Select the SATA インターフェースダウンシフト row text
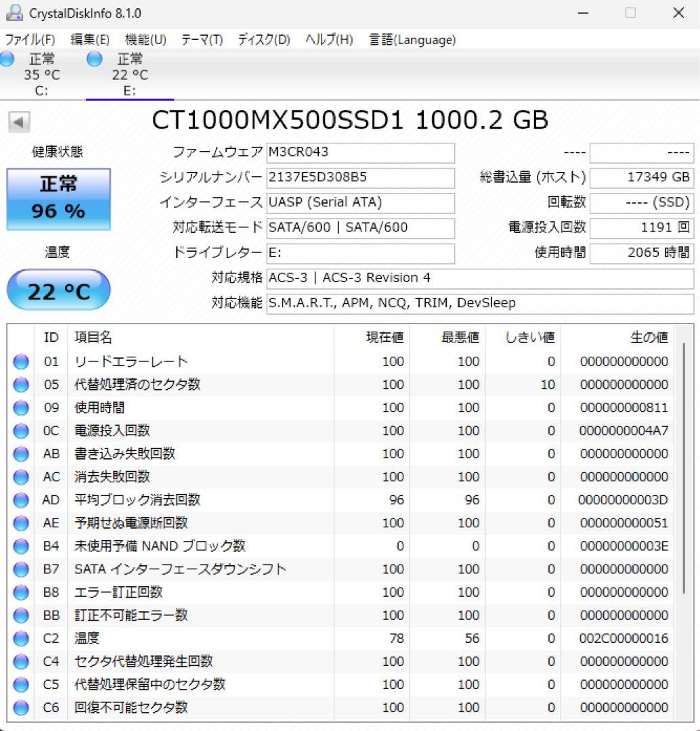This screenshot has height=731, width=700. (181, 569)
